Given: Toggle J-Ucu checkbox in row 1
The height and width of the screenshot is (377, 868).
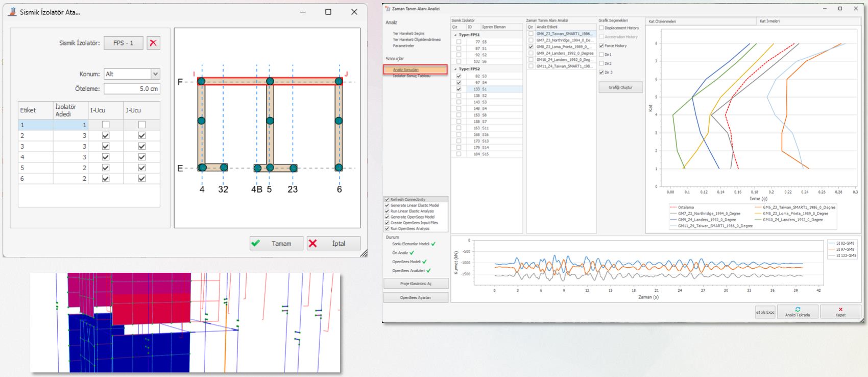Looking at the screenshot, I should tap(142, 125).
